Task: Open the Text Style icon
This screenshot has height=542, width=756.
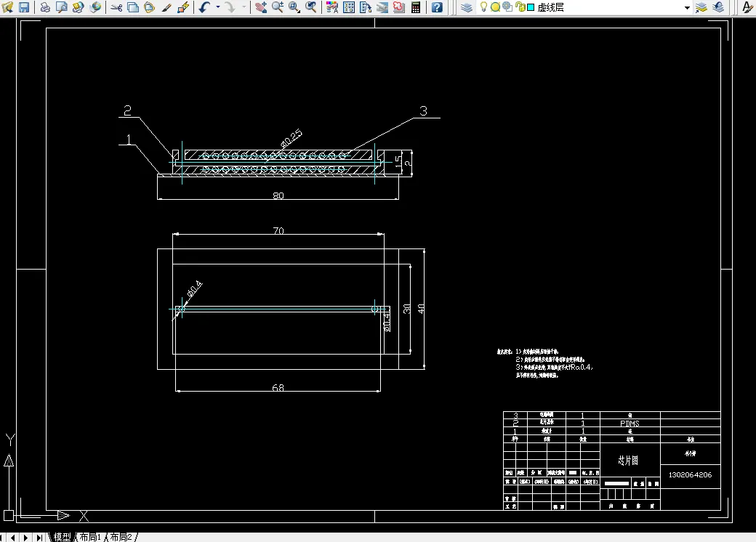Action: (748, 7)
